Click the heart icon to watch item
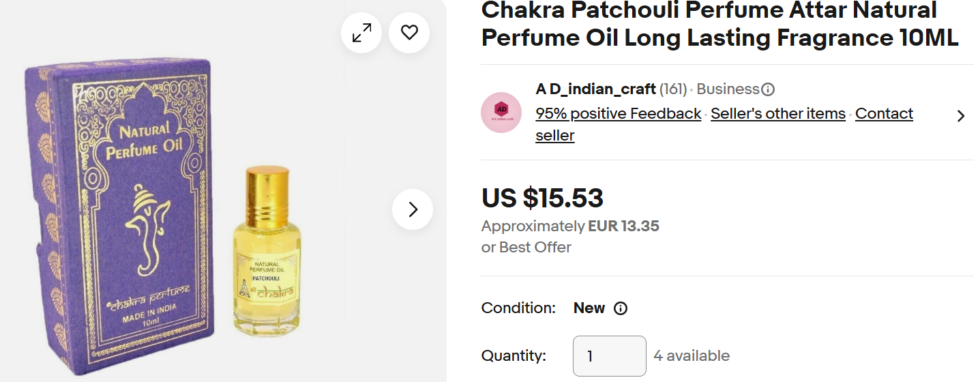Image resolution: width=980 pixels, height=382 pixels. click(x=409, y=33)
